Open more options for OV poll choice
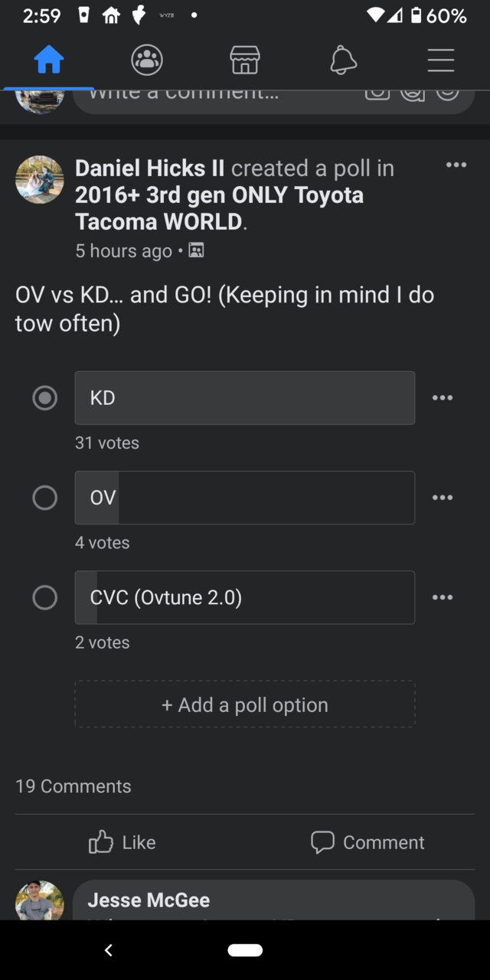490x980 pixels. [443, 498]
